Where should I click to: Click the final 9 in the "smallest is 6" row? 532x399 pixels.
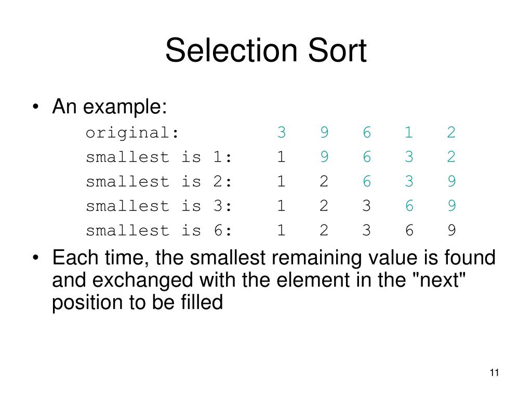pos(451,231)
